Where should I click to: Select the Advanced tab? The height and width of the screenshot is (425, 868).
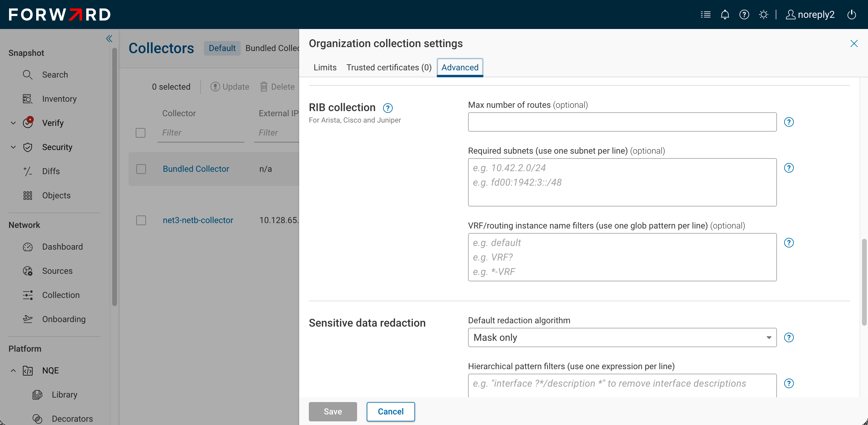click(x=460, y=67)
